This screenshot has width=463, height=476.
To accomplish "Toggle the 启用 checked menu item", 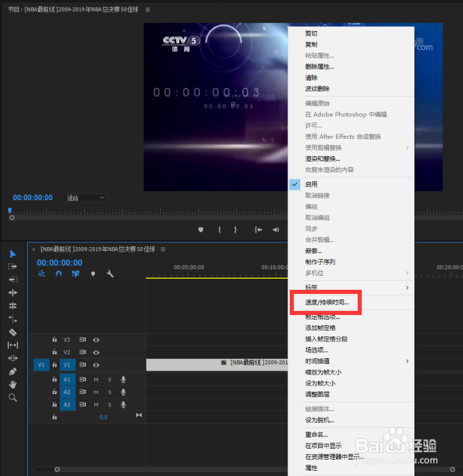I will [351, 184].
